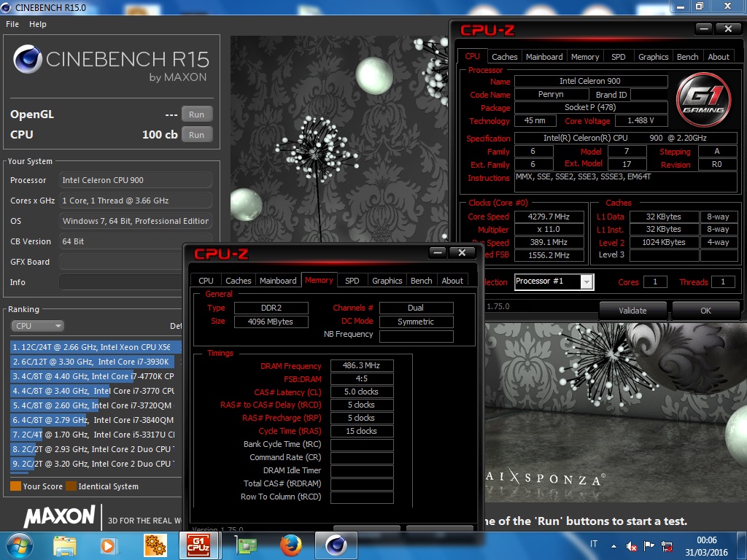Click the memory Size value 4096 MBytes
747x560 pixels.
271,322
